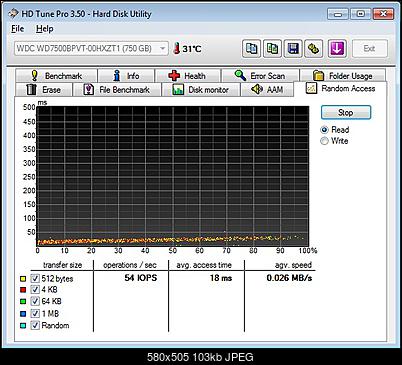402x365 pixels.
Task: Click the thermometer temperature icon
Action: pyautogui.click(x=177, y=49)
